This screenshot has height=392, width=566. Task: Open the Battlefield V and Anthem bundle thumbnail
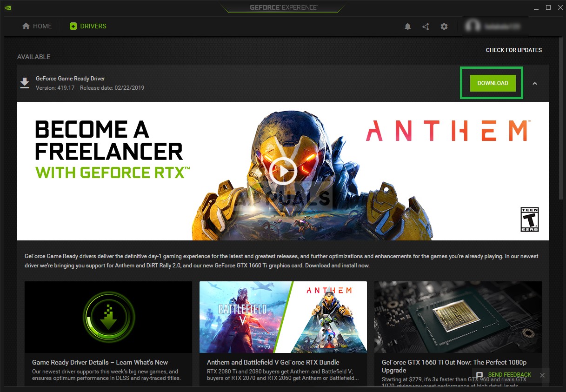click(283, 317)
